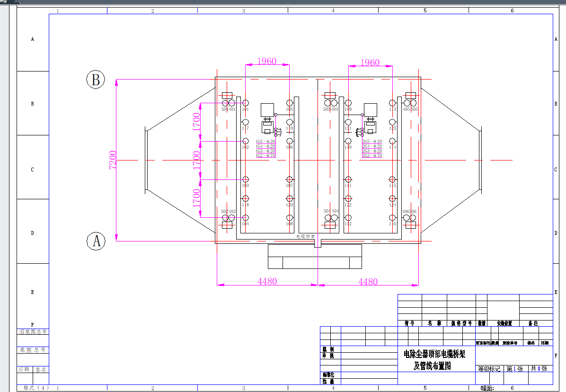Click the left transformer equipment symbol
The height and width of the screenshot is (392, 566).
(268, 118)
